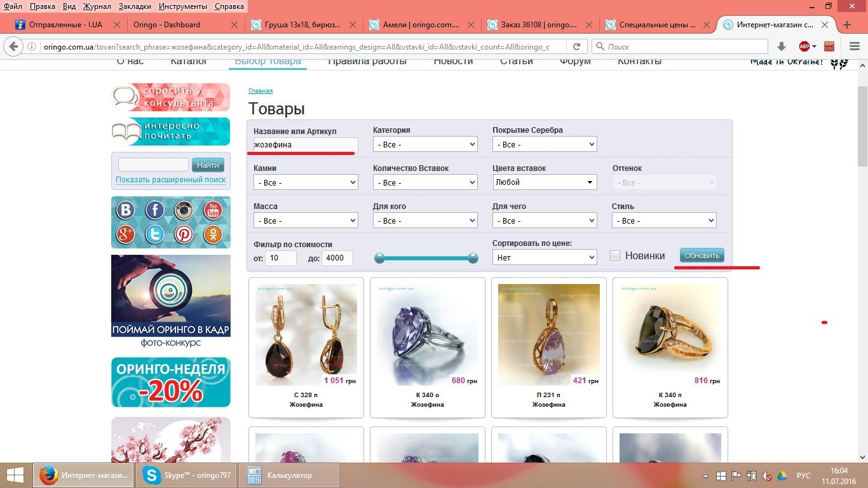Click left handle of price slider
Screen dimensions: 868x488
(x=379, y=258)
